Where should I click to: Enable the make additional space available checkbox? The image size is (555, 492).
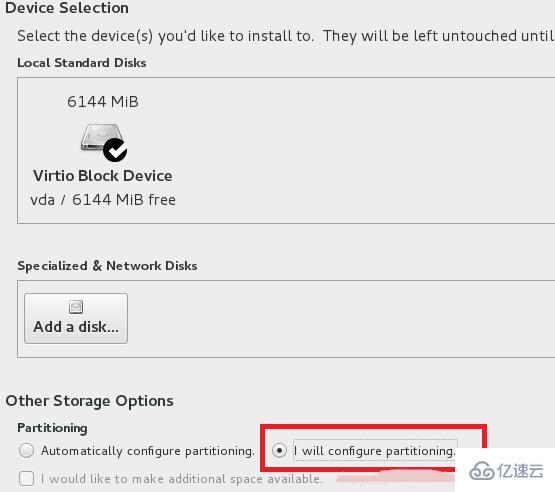click(27, 479)
